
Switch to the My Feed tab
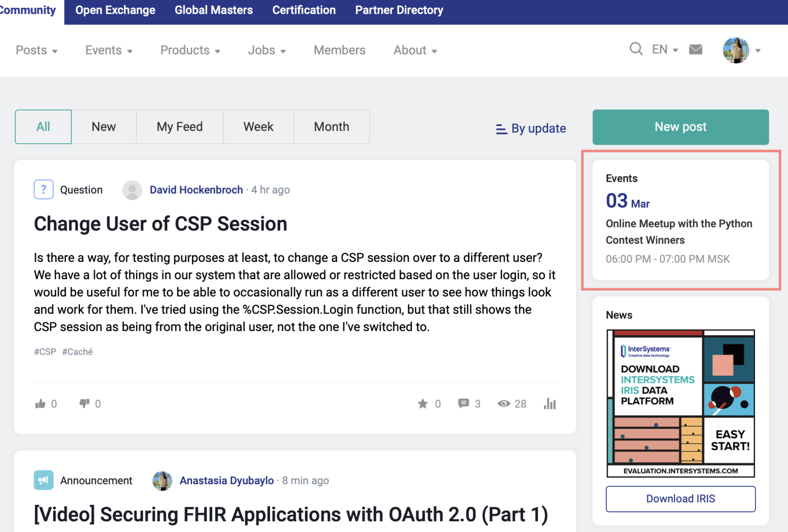click(179, 127)
